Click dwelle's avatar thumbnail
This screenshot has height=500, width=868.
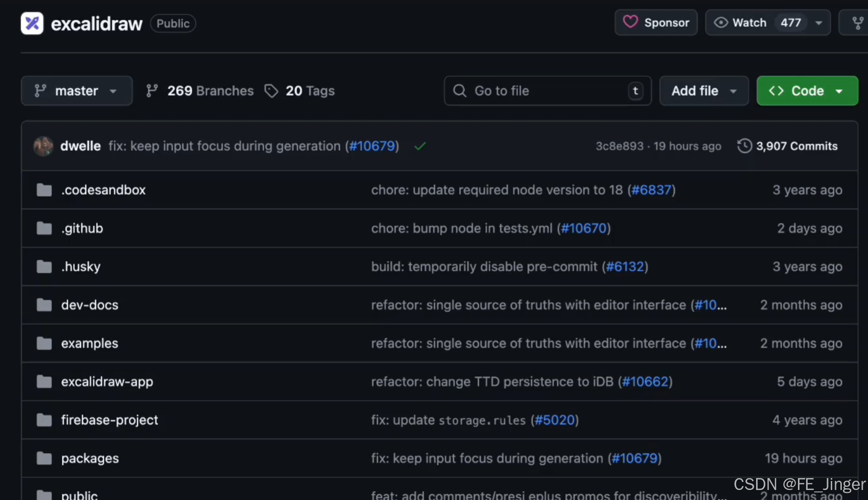[43, 146]
